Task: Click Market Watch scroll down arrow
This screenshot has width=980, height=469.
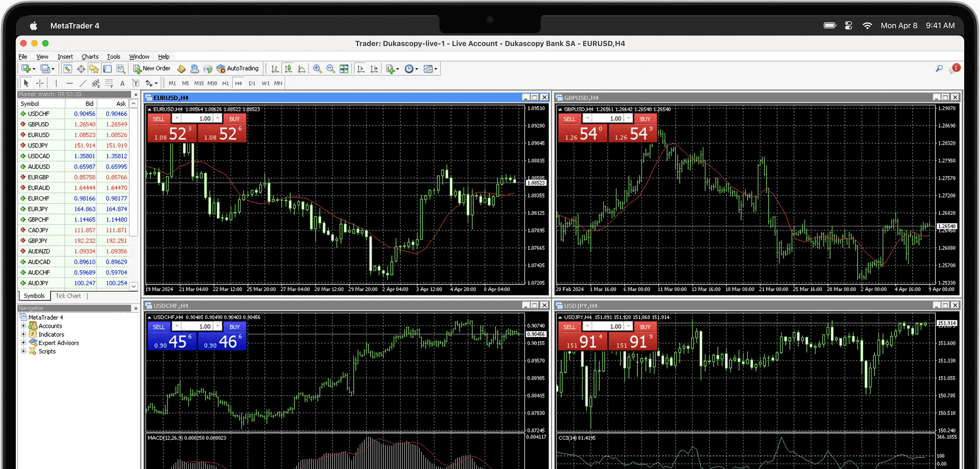Action: (134, 286)
